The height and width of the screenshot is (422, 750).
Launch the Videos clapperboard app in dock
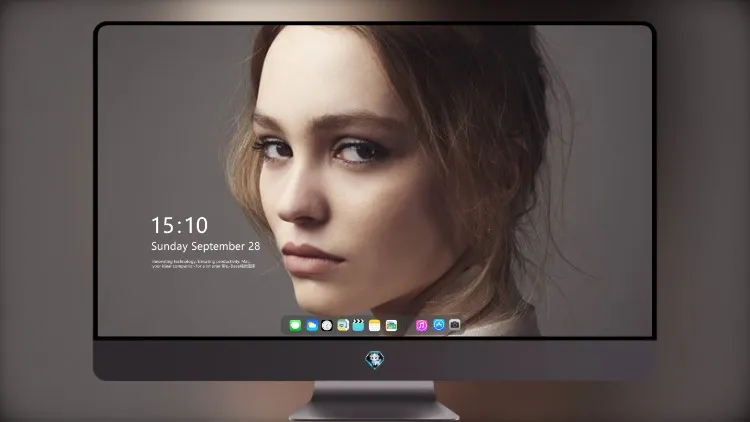tap(358, 325)
